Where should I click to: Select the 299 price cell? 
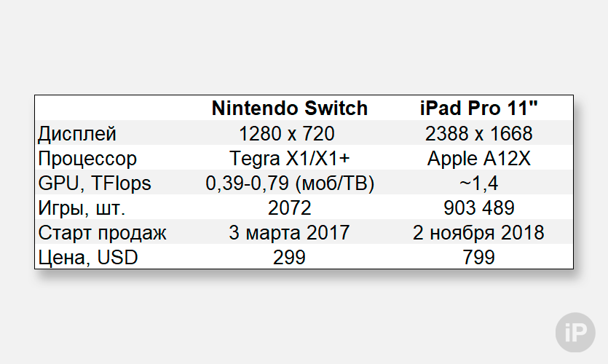pos(290,258)
